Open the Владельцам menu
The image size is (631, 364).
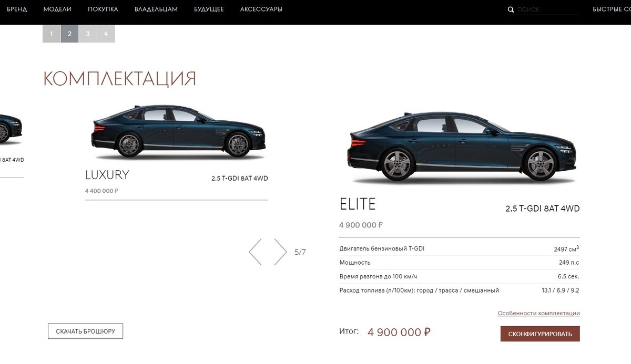[156, 9]
